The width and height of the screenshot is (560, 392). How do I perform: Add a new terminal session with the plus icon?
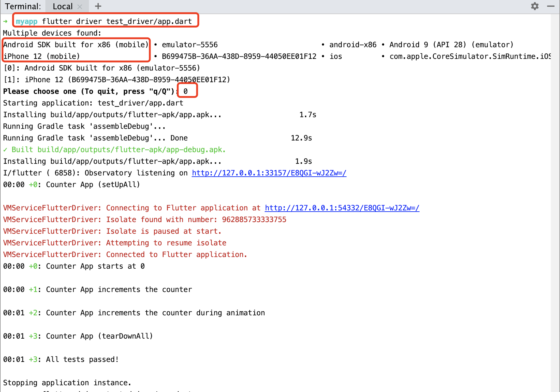pyautogui.click(x=98, y=6)
